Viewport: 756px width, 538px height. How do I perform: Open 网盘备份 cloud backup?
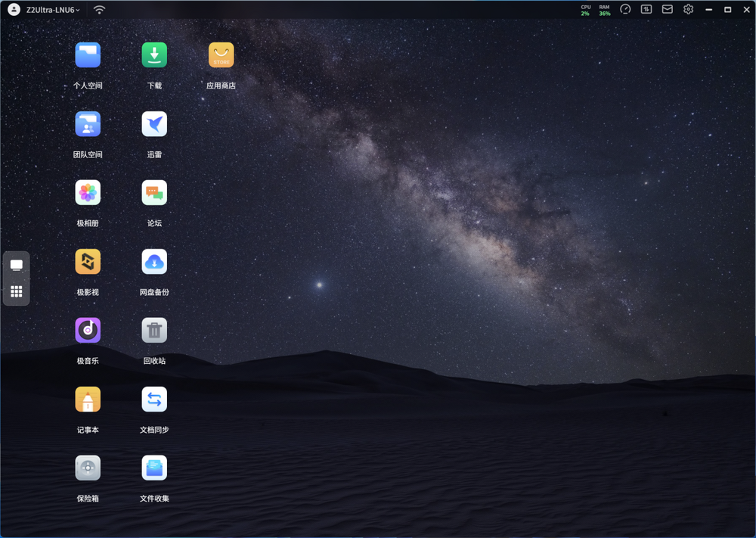tap(154, 262)
